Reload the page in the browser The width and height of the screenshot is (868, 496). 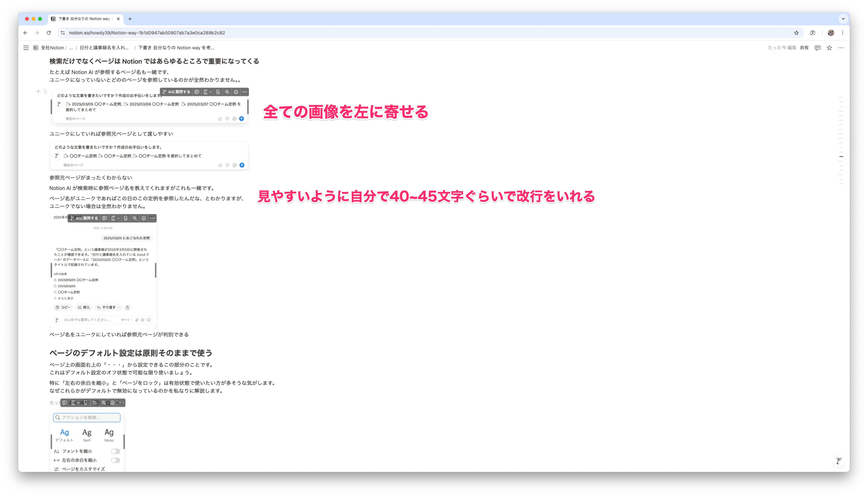click(x=49, y=33)
